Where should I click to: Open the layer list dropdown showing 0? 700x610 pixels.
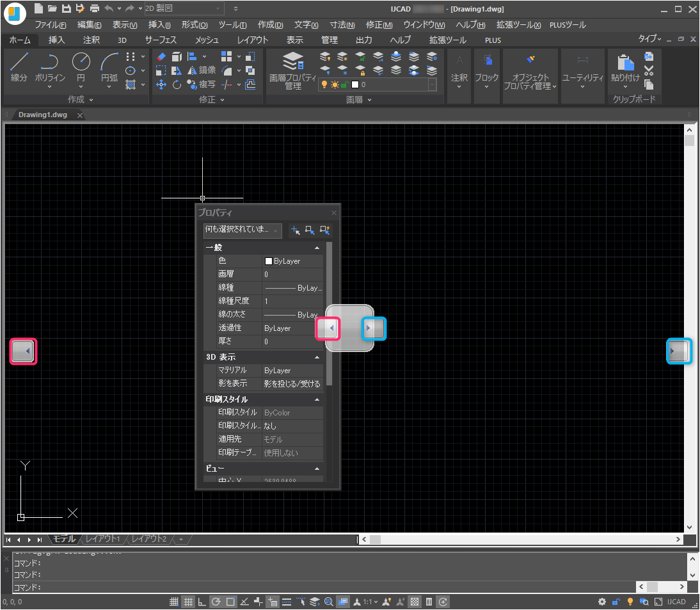pyautogui.click(x=432, y=84)
